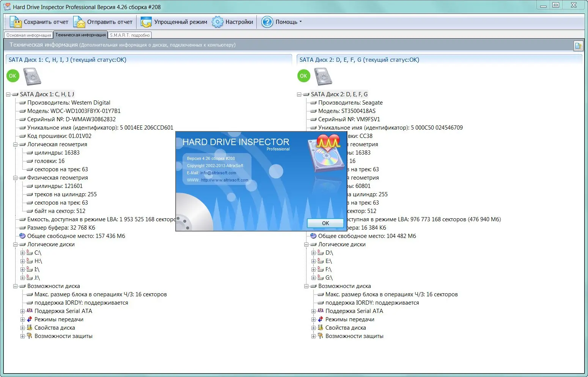
Task: Click the SATA Диск 1 panel header
Action: [149, 60]
